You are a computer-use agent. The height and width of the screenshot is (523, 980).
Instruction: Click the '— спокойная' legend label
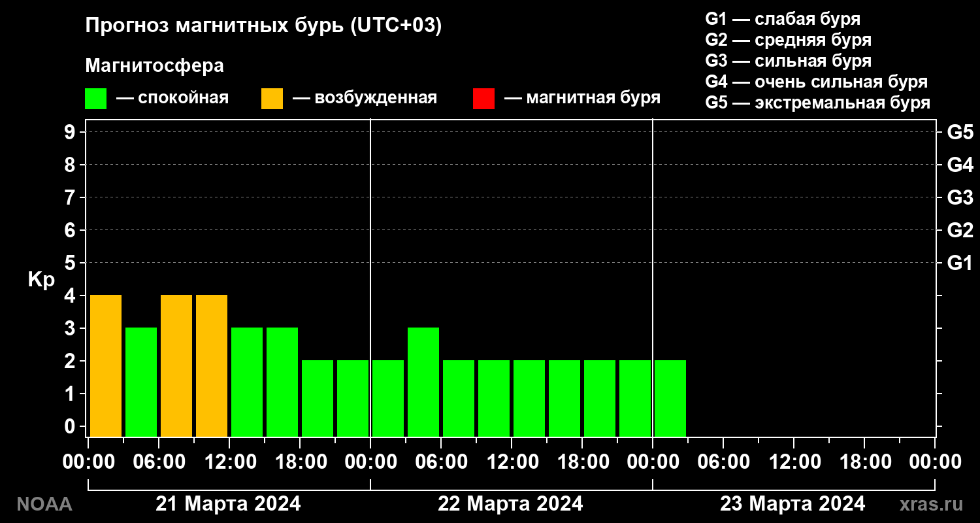pos(172,98)
